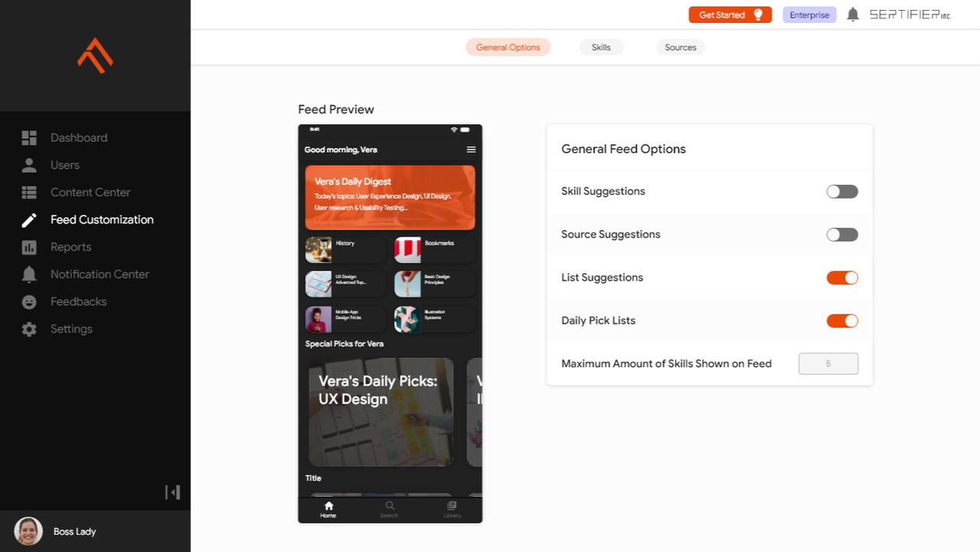Image resolution: width=980 pixels, height=552 pixels.
Task: Click 'Maximum Amount of Skills Shown on Feed' label
Action: click(x=666, y=363)
